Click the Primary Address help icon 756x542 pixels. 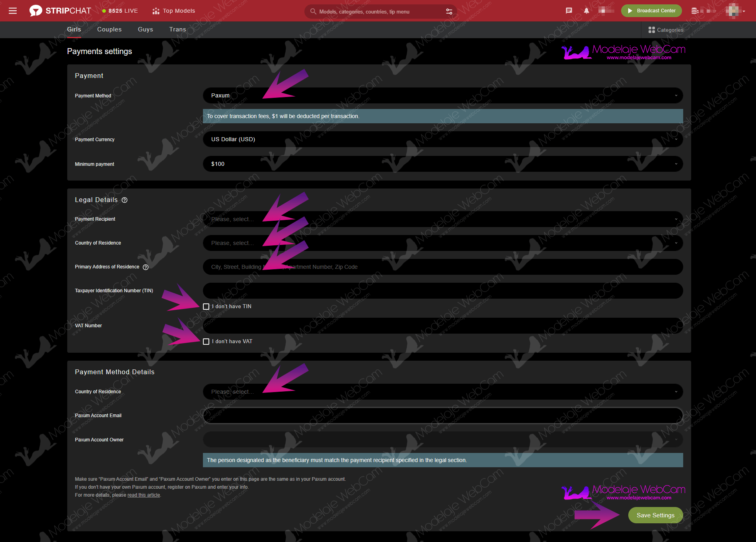[146, 267]
